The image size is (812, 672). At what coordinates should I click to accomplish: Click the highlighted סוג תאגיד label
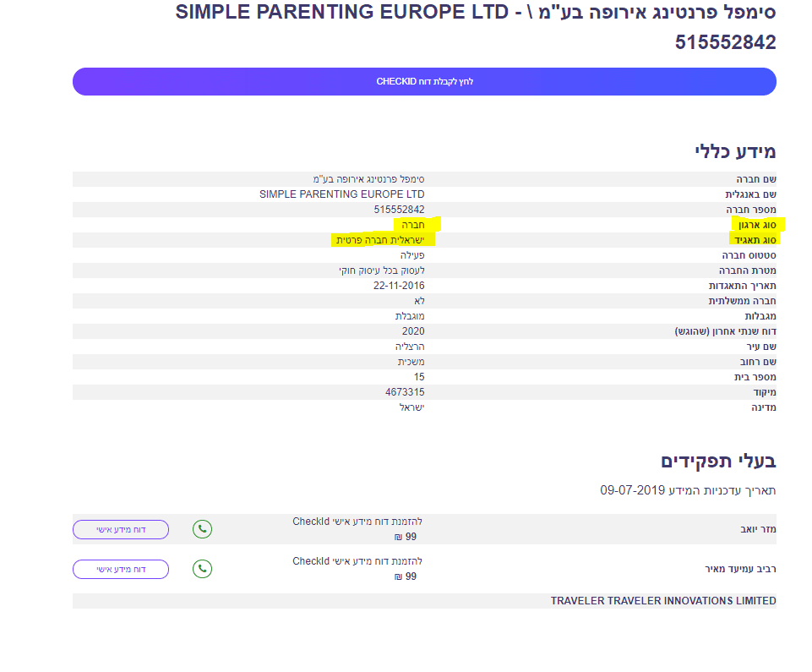click(758, 240)
